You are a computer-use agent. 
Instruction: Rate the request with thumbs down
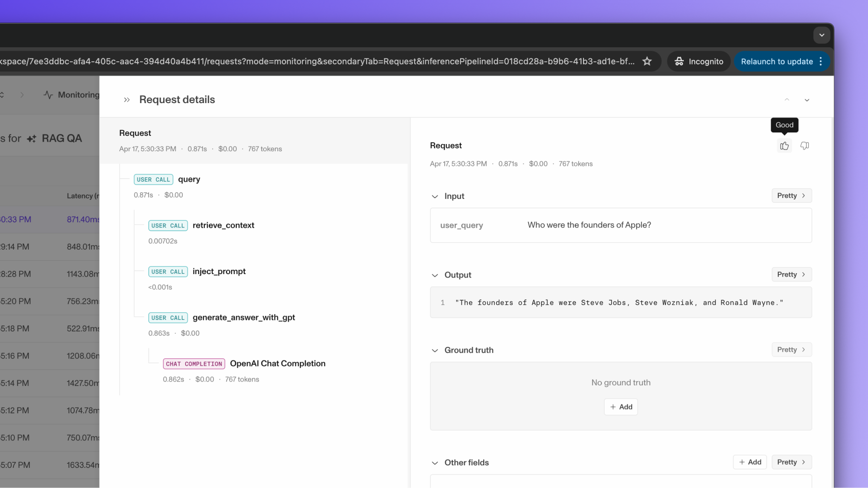pyautogui.click(x=804, y=146)
